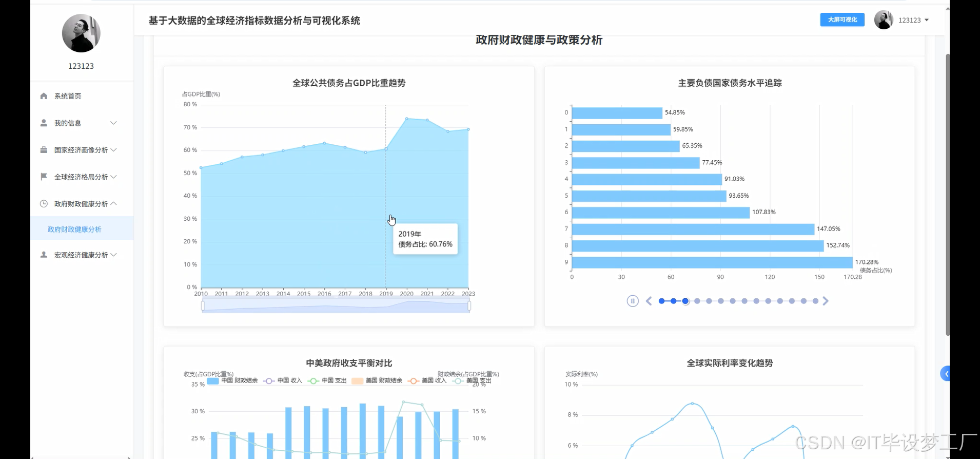Click the 2020 label on debt trend axis

coord(406,294)
